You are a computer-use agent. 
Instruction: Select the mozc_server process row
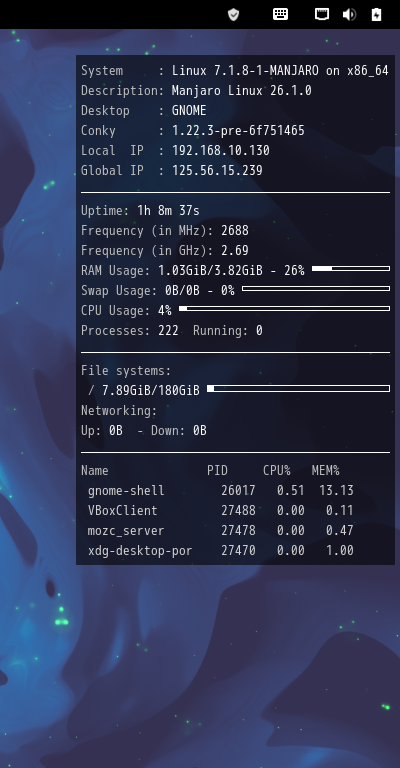[220, 531]
